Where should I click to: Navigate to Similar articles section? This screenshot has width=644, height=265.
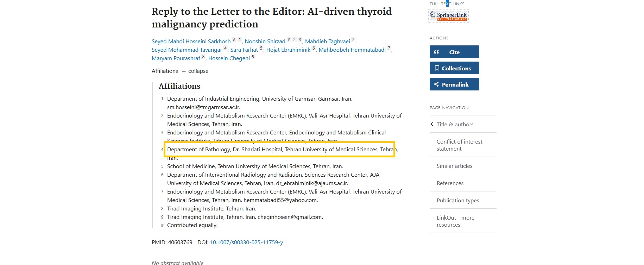pyautogui.click(x=454, y=166)
